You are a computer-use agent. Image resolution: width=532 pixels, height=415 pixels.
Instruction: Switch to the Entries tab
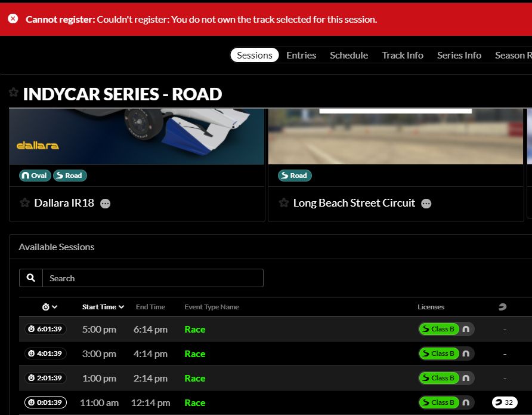pos(301,55)
